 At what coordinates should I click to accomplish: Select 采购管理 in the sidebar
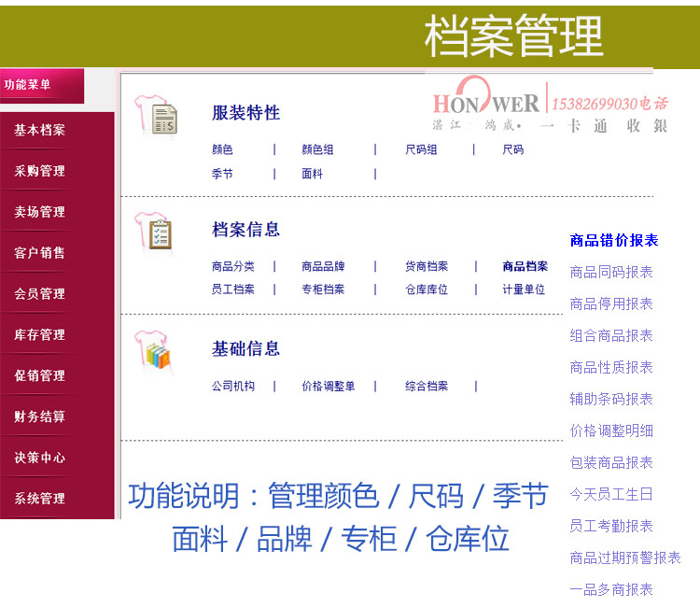[40, 171]
